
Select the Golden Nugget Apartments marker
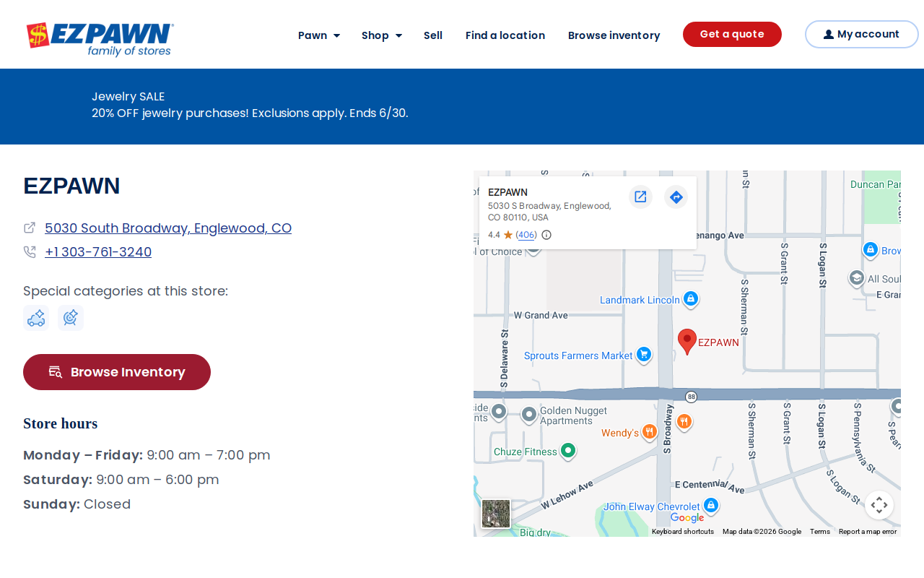[x=529, y=415]
